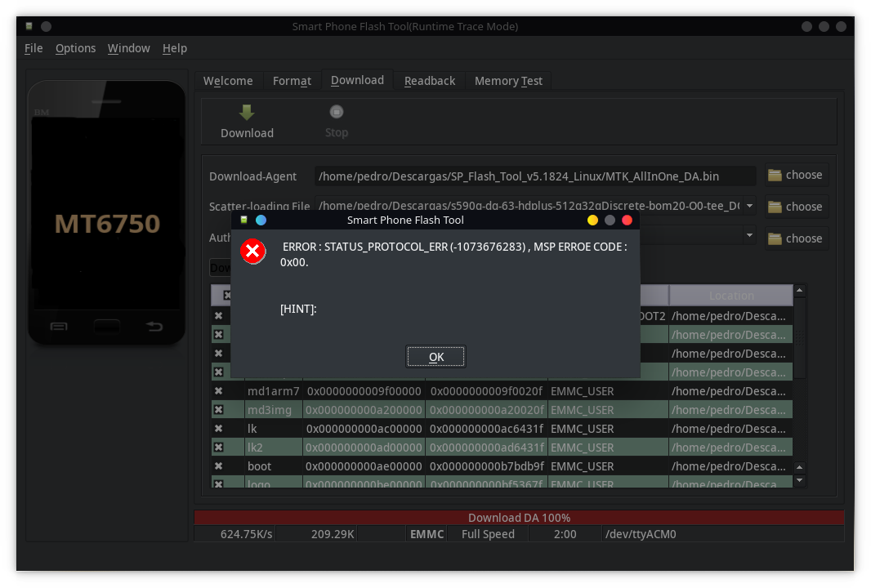Toggle the md3img partition checkbox
This screenshot has width=871, height=588.
coord(219,410)
